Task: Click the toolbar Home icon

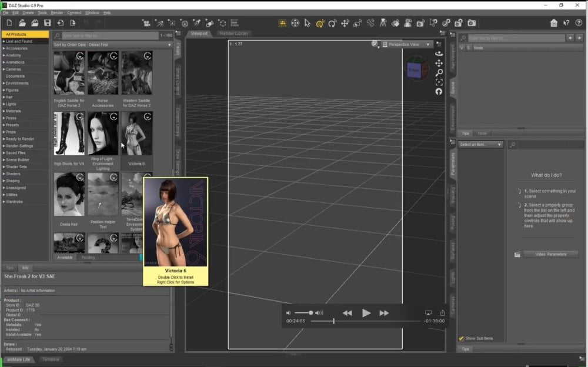Action: [x=553, y=24]
